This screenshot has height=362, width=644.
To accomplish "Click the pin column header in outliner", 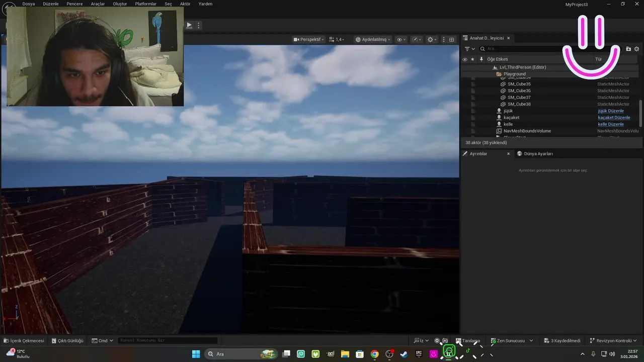I will click(x=481, y=59).
